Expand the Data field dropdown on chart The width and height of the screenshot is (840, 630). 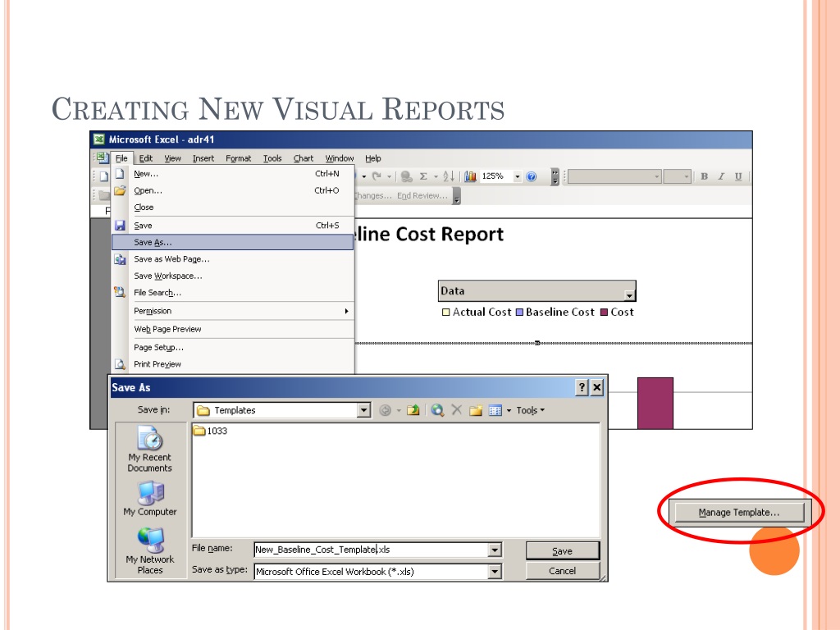629,295
